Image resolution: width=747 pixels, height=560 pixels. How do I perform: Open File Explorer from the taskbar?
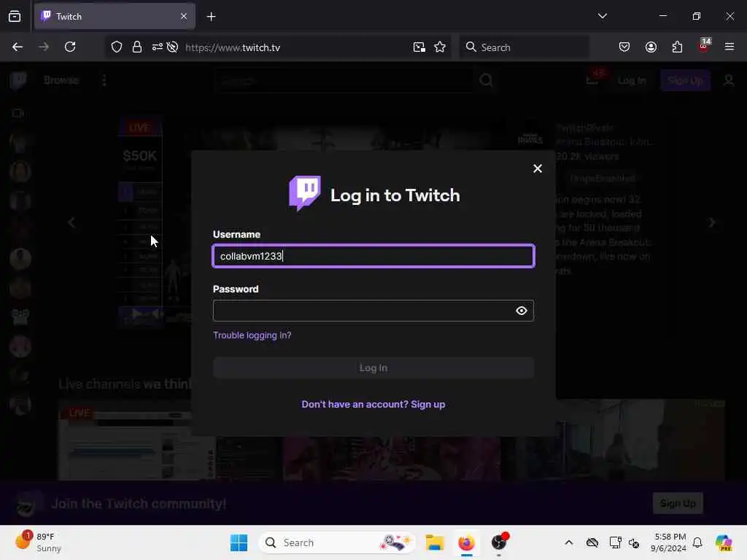[435, 542]
